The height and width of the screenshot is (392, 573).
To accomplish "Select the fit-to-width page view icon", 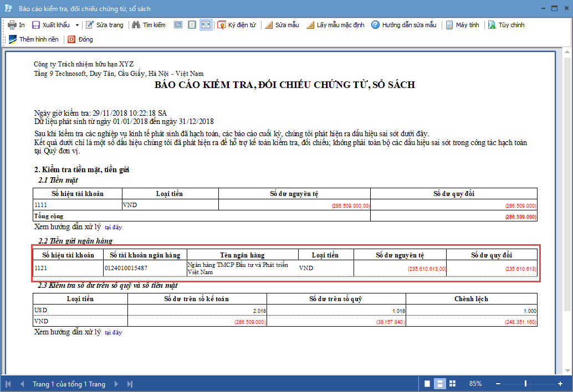I will coord(206,25).
